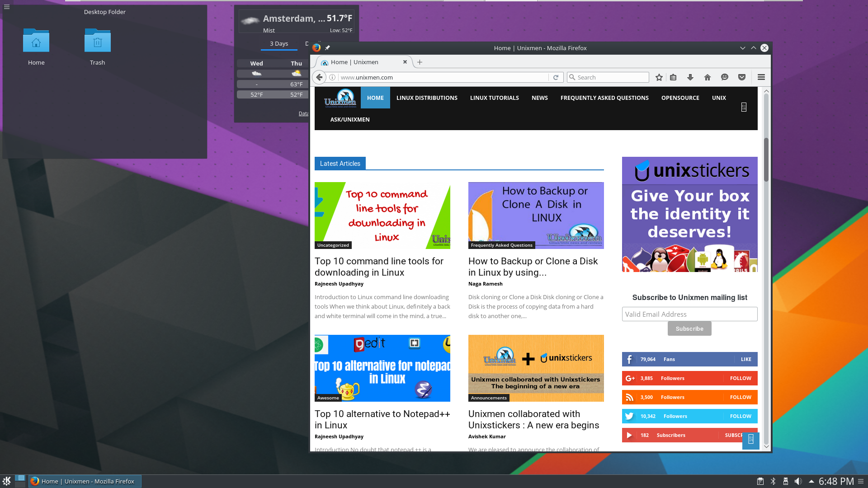Open the NEWS menu item
The image size is (868, 488).
[x=540, y=98]
